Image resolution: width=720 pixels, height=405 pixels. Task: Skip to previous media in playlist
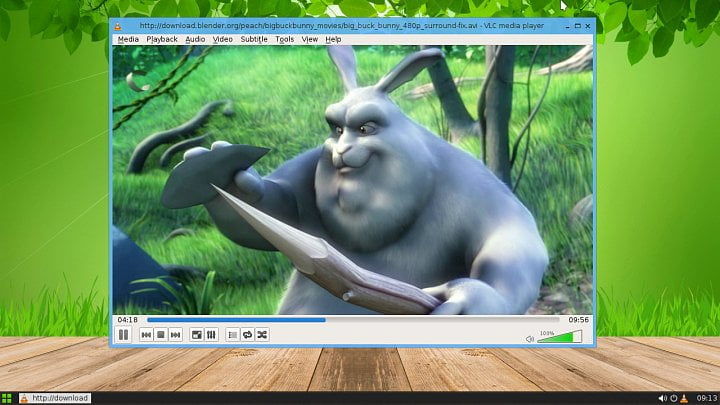tap(146, 335)
